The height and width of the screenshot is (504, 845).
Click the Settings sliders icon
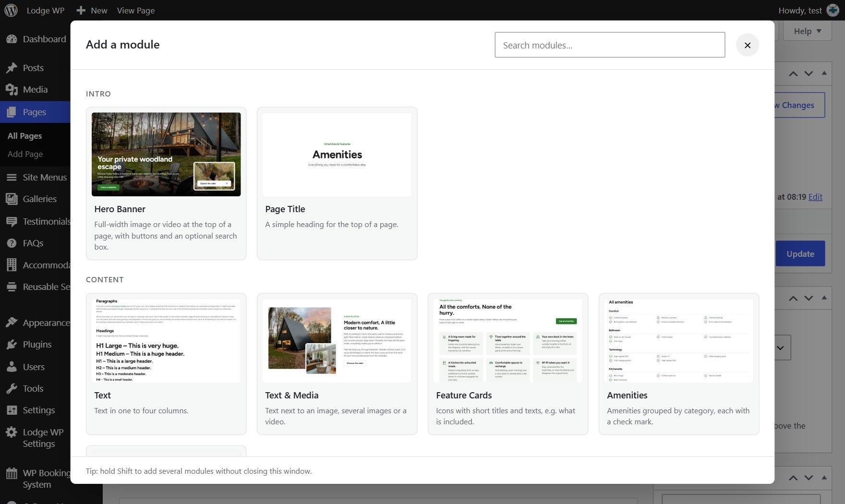click(x=12, y=410)
